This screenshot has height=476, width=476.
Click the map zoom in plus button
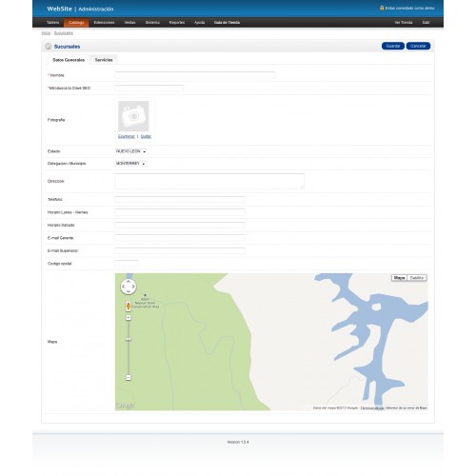click(x=129, y=318)
